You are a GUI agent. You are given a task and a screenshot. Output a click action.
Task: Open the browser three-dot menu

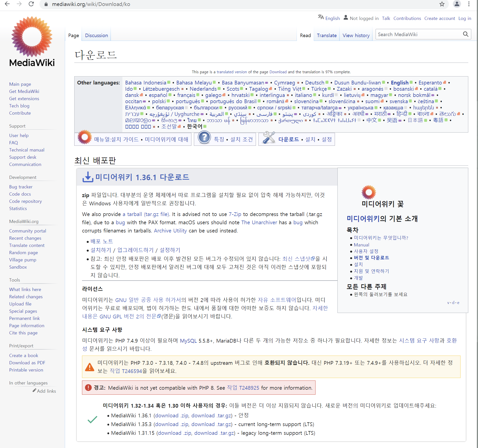[x=469, y=4]
